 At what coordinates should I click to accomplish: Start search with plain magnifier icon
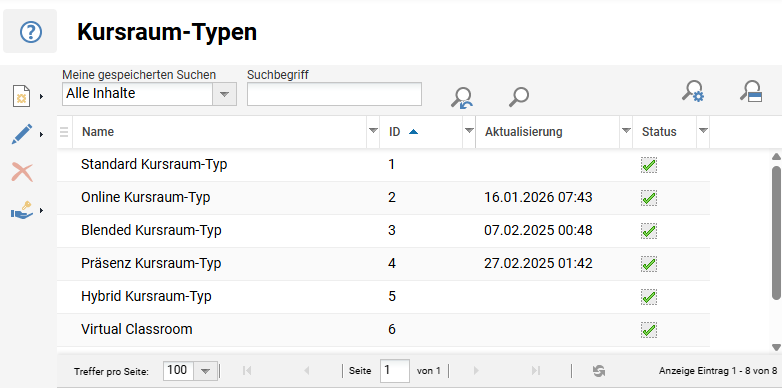point(519,97)
